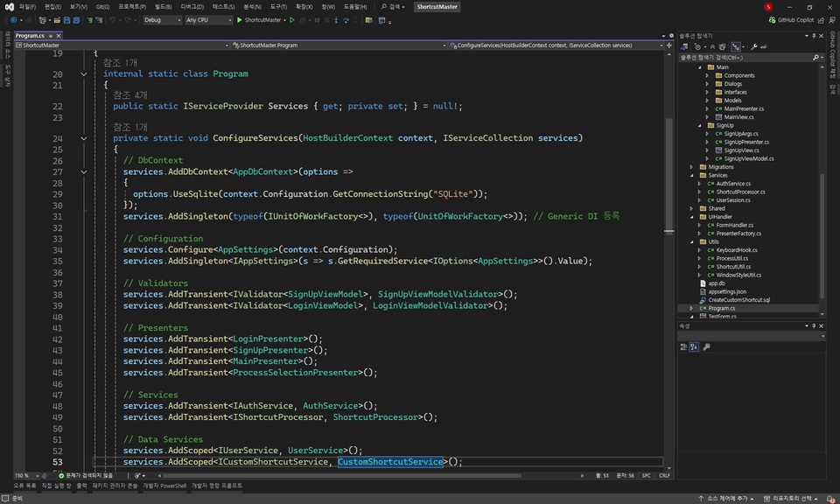Click the Step Over debug icon
This screenshot has height=504, width=840.
(346, 20)
